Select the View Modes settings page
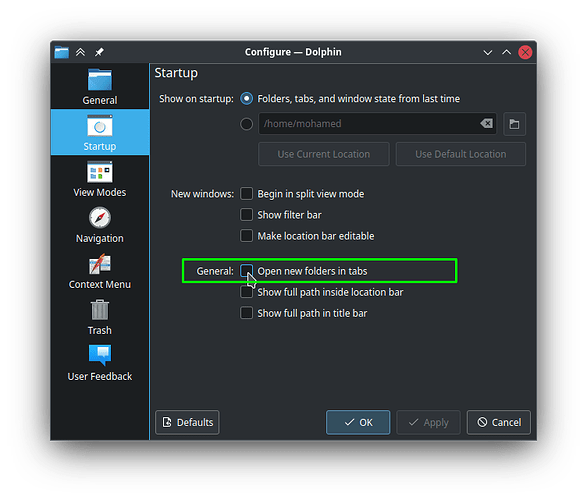 [x=100, y=179]
